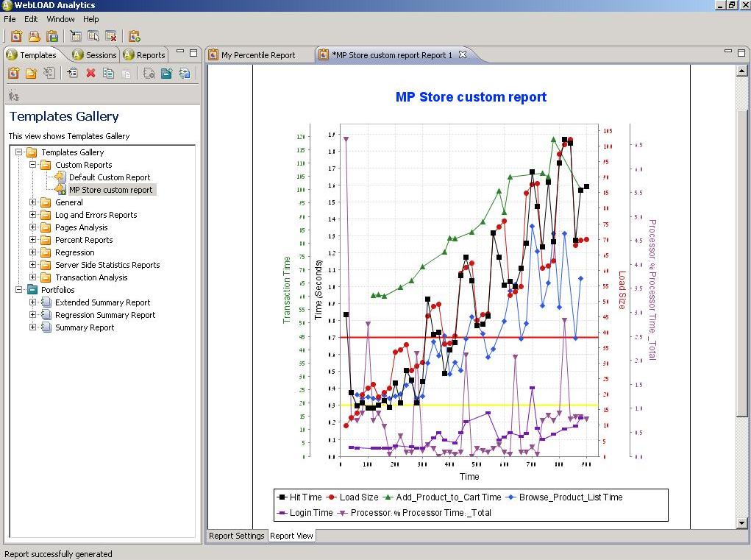Collapse the Custom Reports folder
The width and height of the screenshot is (751, 560).
[32, 164]
